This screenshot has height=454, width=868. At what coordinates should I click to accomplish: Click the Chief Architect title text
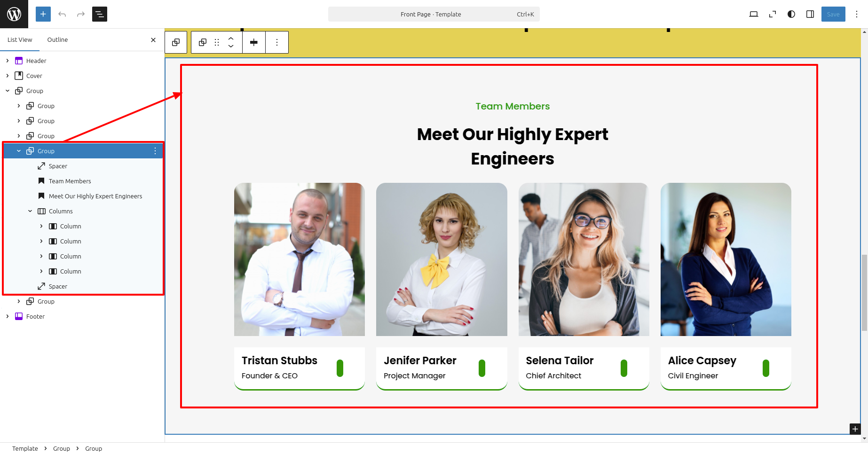tap(553, 376)
